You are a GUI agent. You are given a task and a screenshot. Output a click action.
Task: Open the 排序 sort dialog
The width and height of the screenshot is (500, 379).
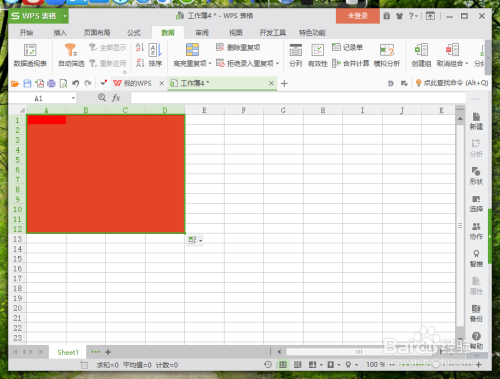click(x=155, y=55)
